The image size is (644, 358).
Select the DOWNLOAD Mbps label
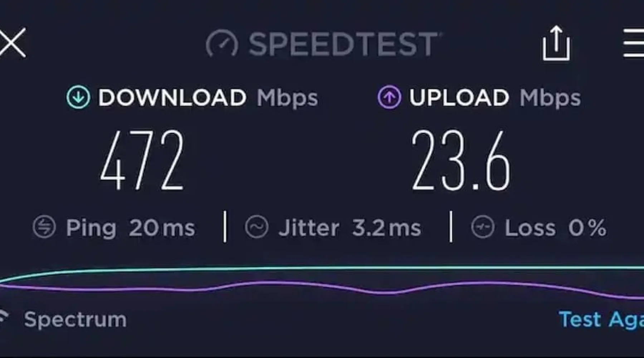click(208, 98)
